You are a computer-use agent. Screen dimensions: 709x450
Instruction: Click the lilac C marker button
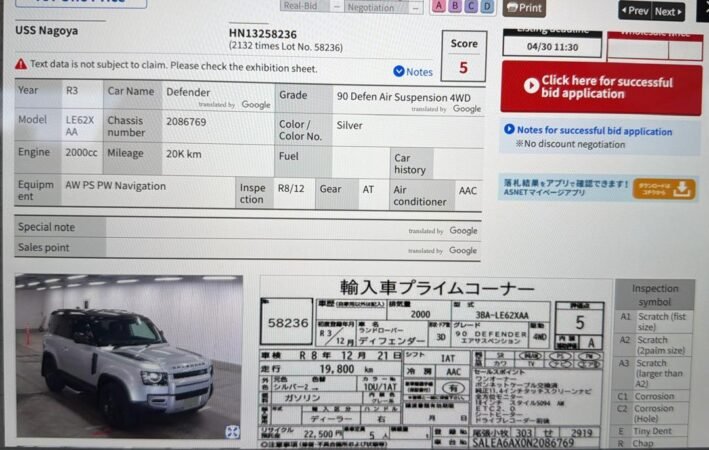(471, 6)
